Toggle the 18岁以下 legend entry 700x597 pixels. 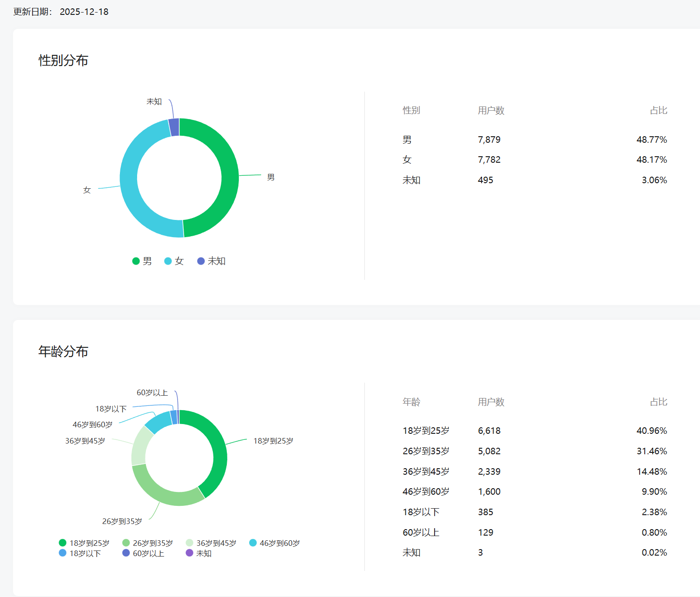[x=79, y=553]
